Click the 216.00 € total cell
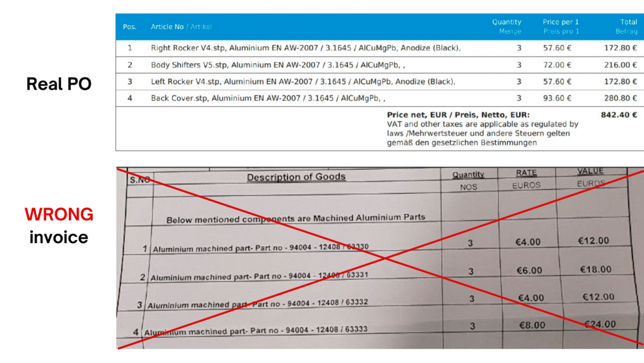644x363 pixels. [621, 65]
